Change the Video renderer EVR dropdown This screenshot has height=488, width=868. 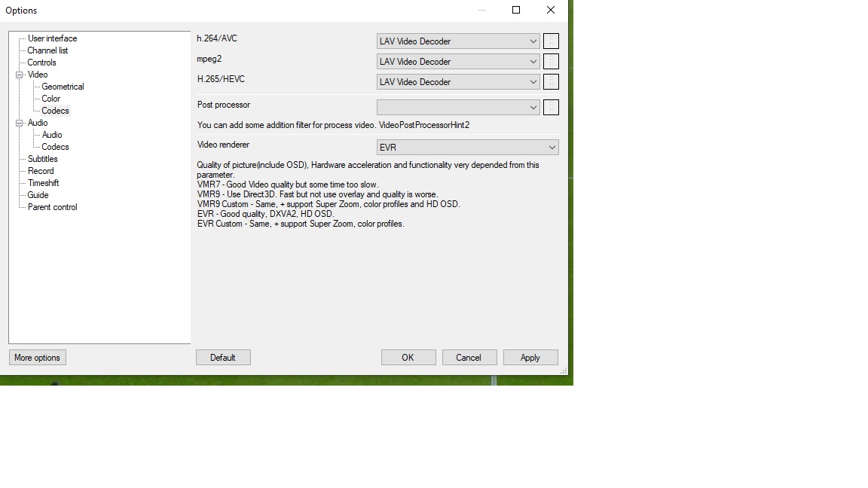click(467, 148)
